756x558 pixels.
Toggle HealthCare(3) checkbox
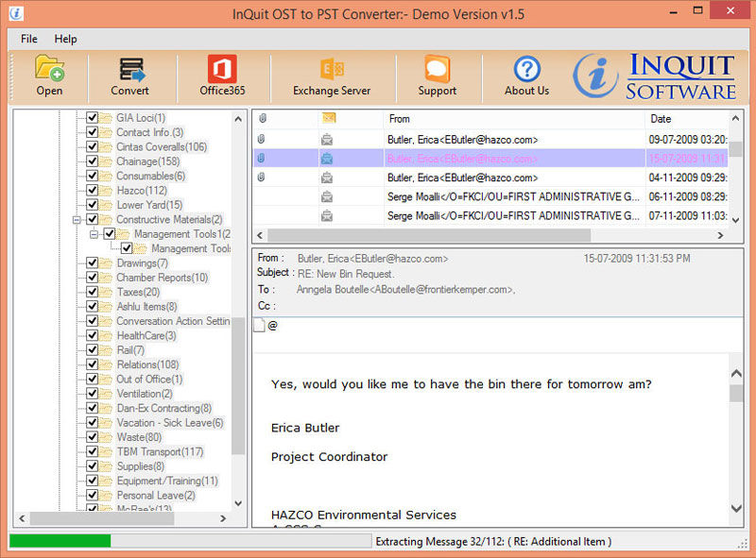coord(92,335)
